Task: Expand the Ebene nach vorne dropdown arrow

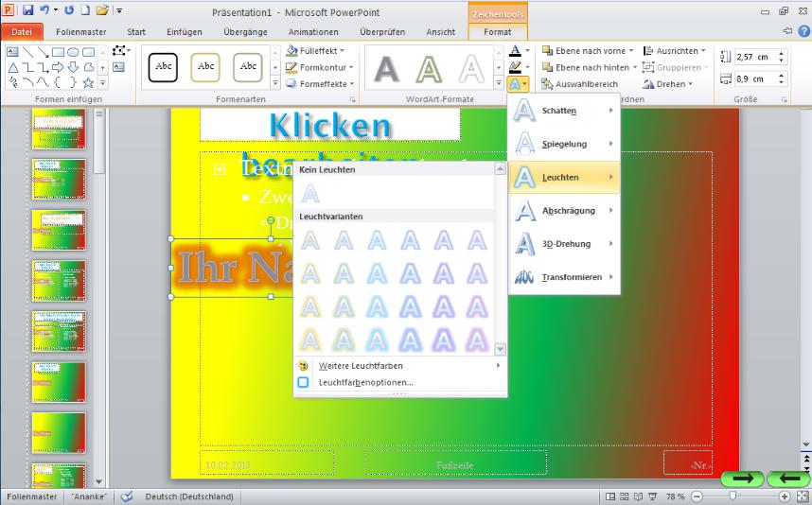Action: pos(634,51)
